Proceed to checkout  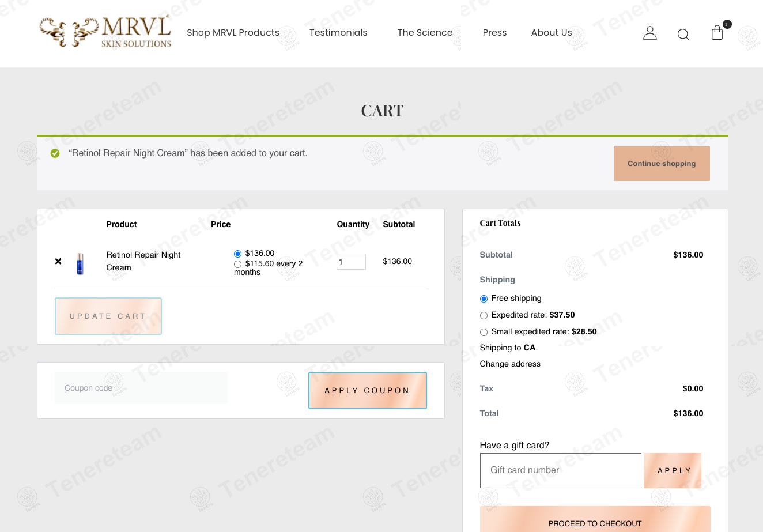[x=595, y=520]
